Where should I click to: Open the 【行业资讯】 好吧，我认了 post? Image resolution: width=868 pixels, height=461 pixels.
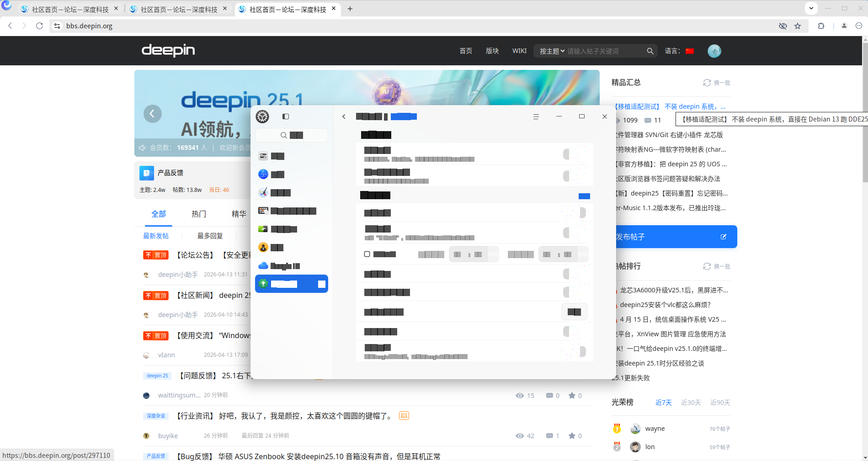click(285, 416)
